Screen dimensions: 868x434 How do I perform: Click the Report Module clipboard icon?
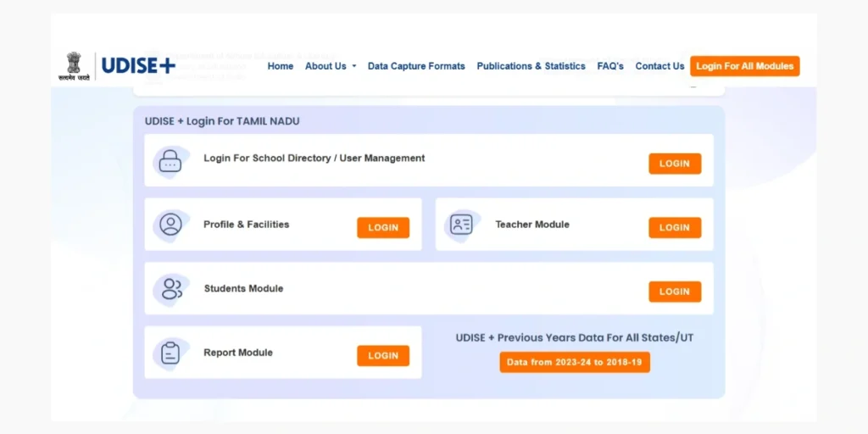pyautogui.click(x=170, y=353)
